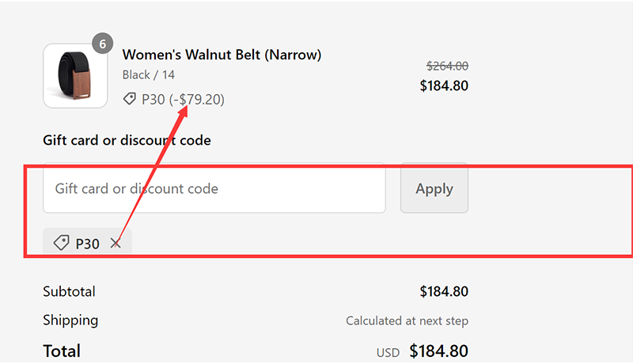Click the P30 label in the discount chip
The height and width of the screenshot is (364, 633).
pyautogui.click(x=87, y=244)
